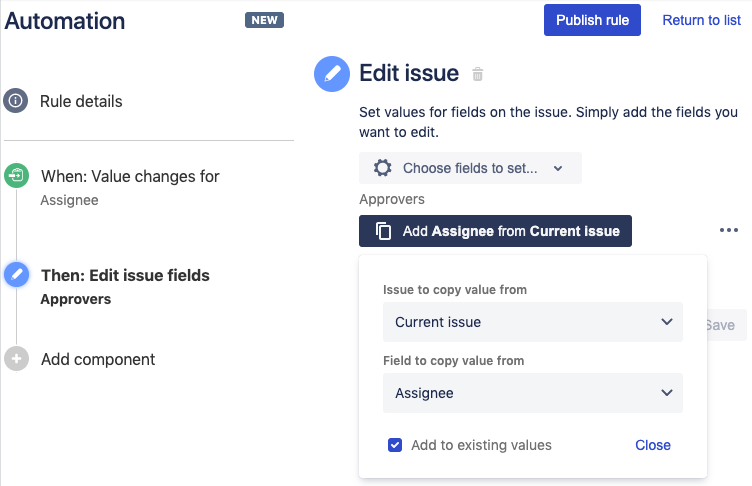
Task: Select the green trigger icon for Value changes
Action: click(x=16, y=175)
